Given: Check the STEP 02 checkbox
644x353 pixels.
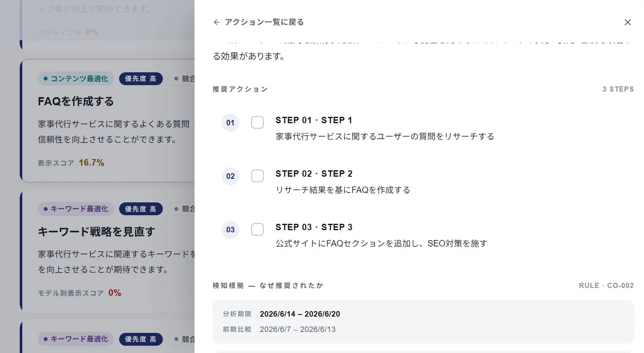Looking at the screenshot, I should coord(258,176).
